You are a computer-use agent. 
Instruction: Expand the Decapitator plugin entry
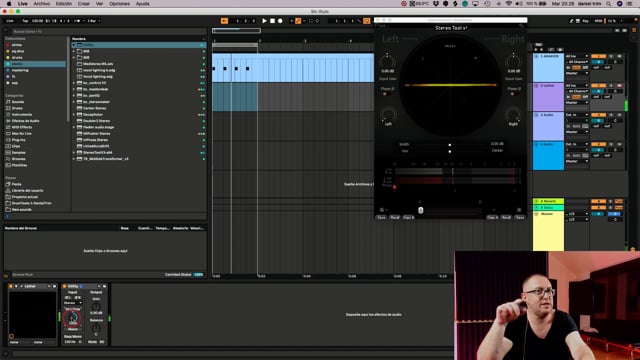coord(74,115)
